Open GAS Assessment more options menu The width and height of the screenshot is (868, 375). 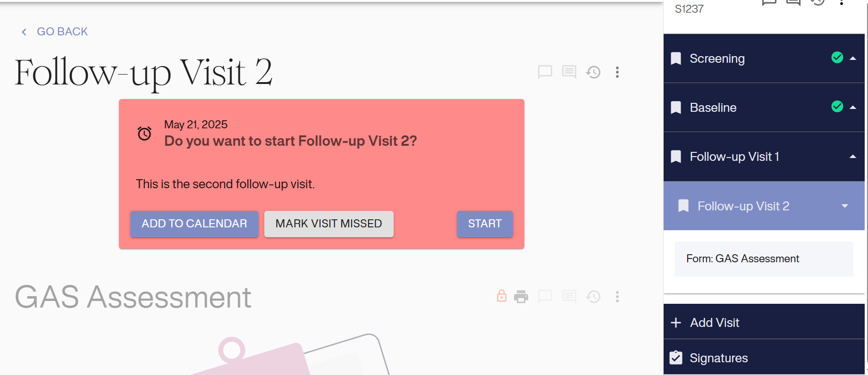point(617,297)
